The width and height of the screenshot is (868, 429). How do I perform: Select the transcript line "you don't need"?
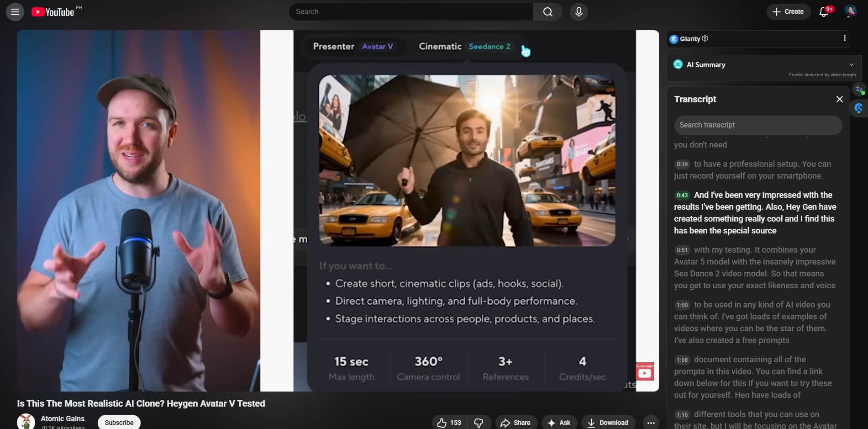[x=700, y=145]
